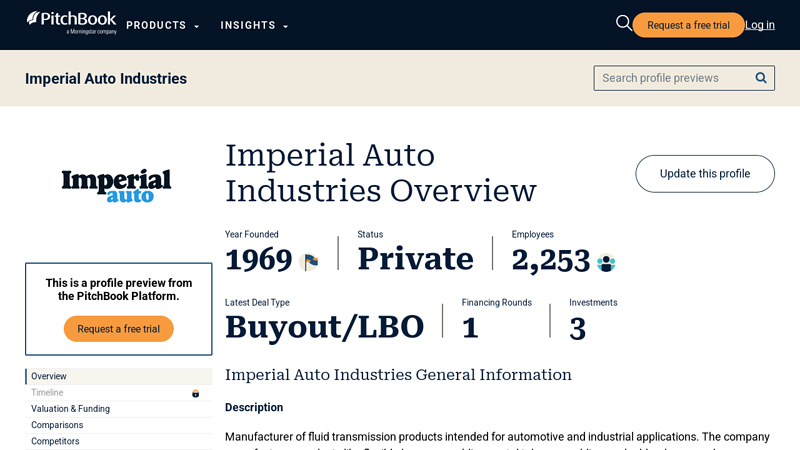Screen dimensions: 800x450
Task: Open Valuation & Funding section link
Action: coord(70,409)
